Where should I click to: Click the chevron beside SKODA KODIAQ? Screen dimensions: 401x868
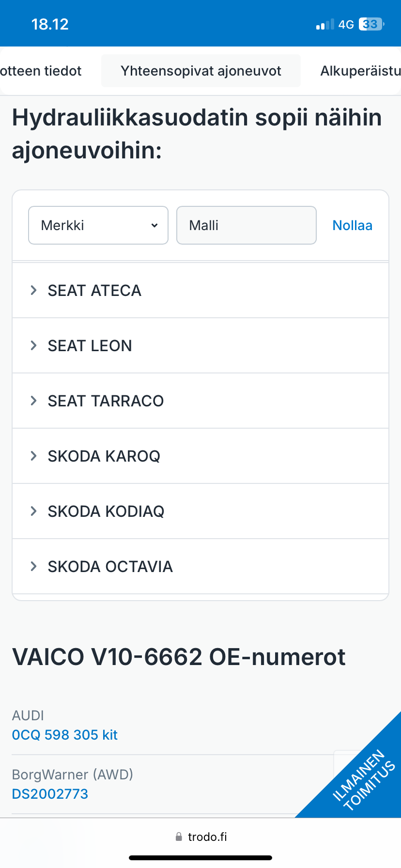[x=33, y=511]
